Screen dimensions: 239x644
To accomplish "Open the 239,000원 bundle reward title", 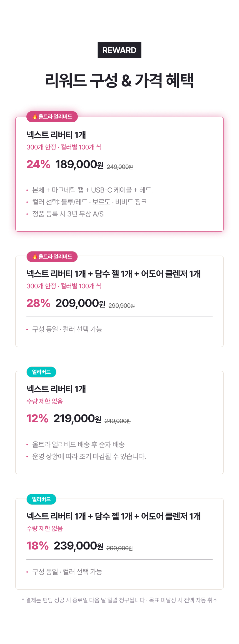I will pos(113,516).
